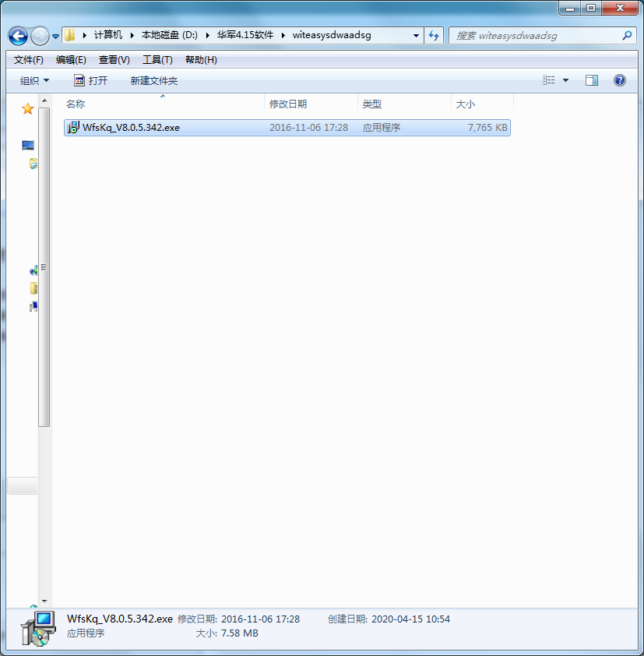
Task: Toggle the preview pane
Action: coord(591,80)
